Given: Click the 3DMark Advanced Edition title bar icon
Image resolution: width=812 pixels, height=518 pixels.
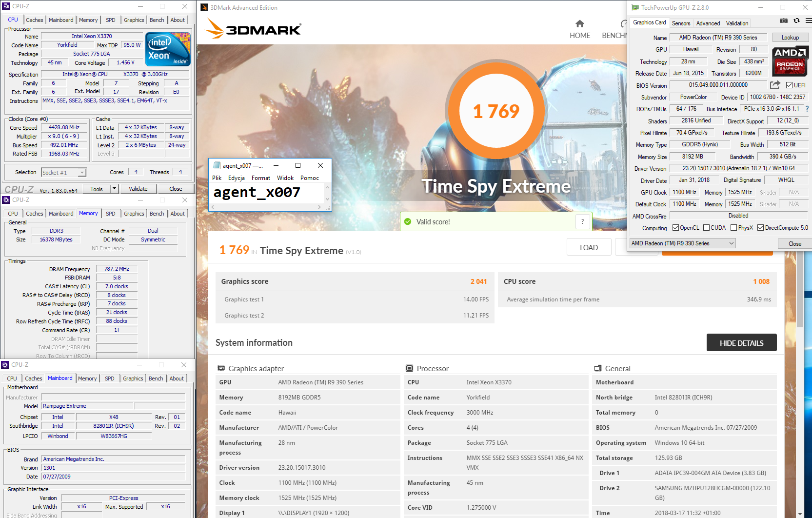Looking at the screenshot, I should [x=204, y=7].
